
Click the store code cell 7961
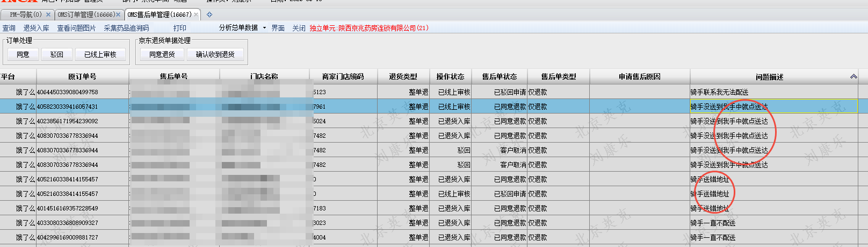(320, 107)
